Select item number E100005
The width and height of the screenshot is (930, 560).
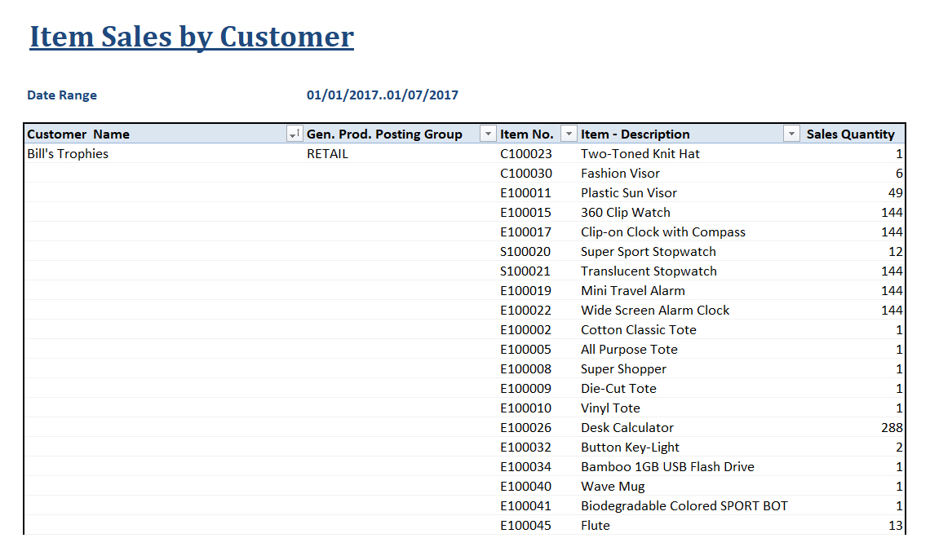(x=525, y=349)
